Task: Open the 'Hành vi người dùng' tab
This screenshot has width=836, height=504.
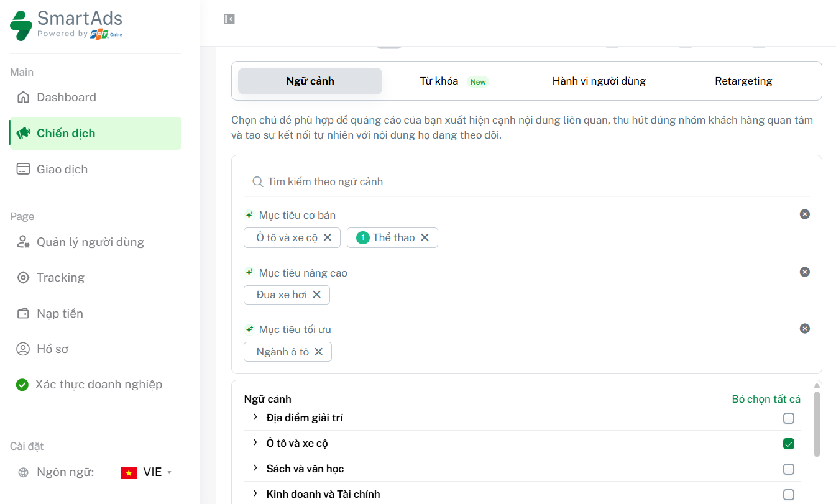Action: tap(599, 81)
